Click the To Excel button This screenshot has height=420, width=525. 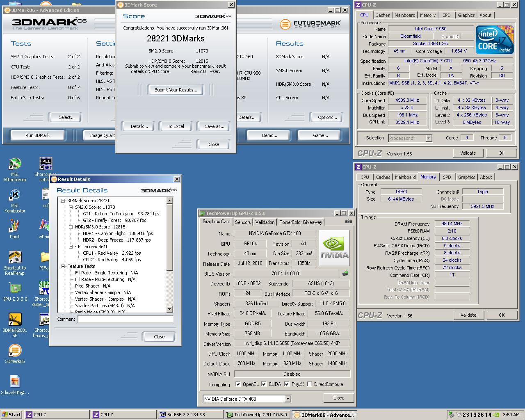click(x=176, y=126)
